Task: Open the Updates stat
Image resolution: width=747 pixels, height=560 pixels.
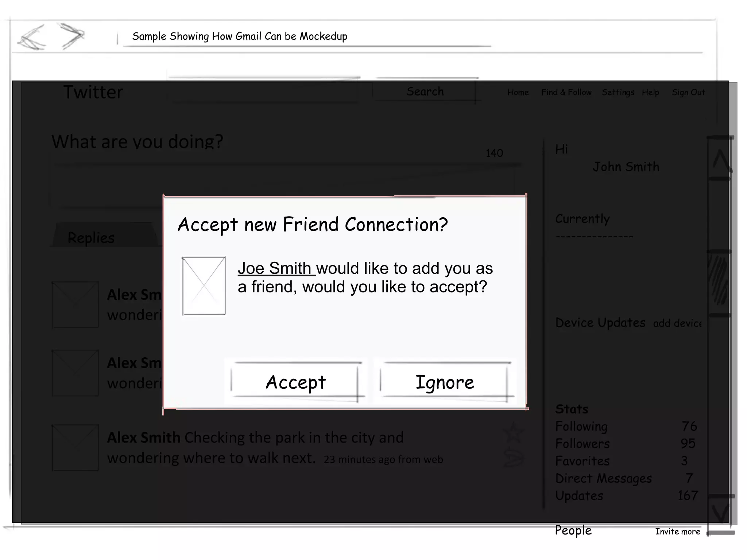Action: pyautogui.click(x=579, y=495)
